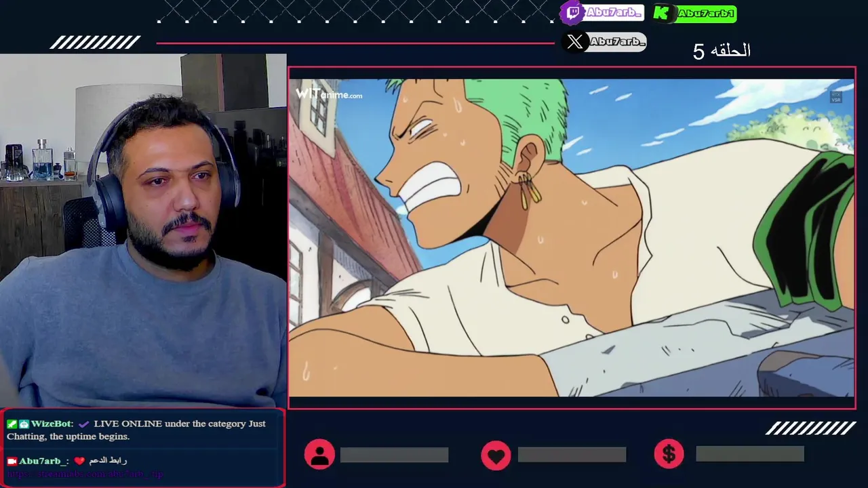This screenshot has height=488, width=868.
Task: Click the green sword moderator badge
Action: [x=12, y=424]
